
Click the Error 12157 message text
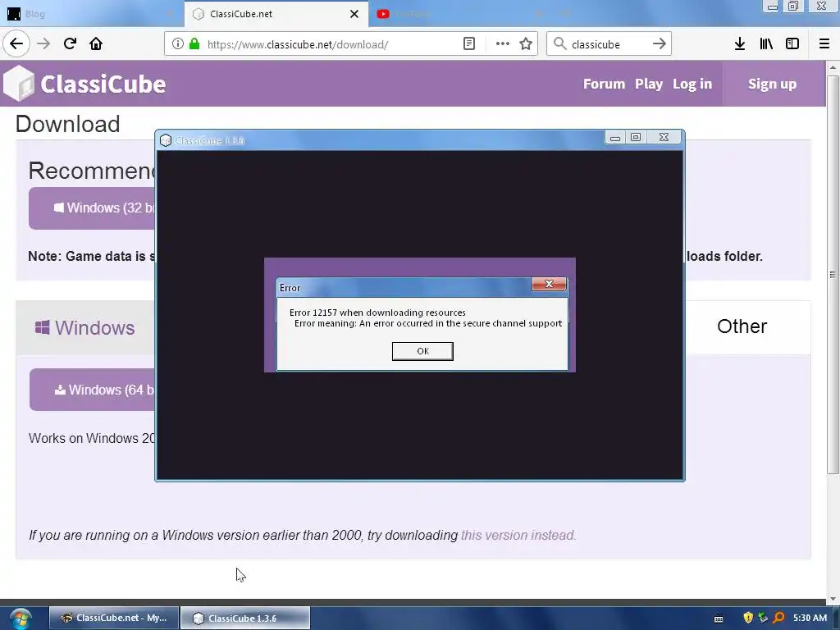click(377, 313)
